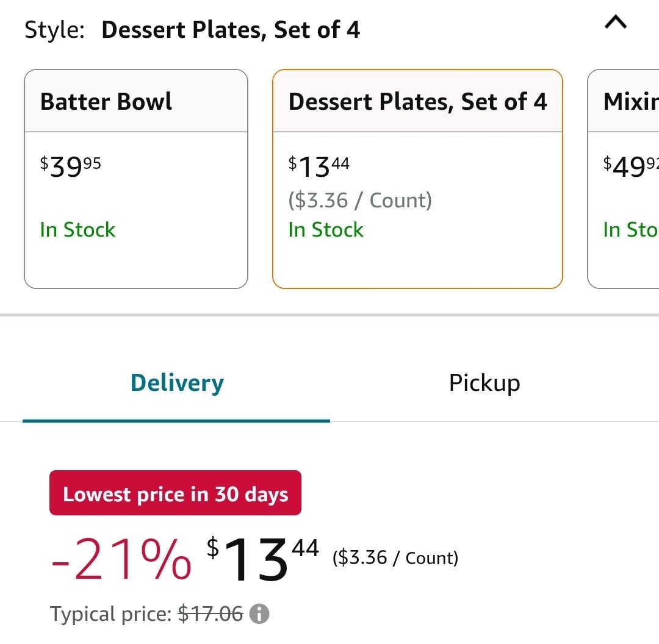This screenshot has width=659, height=644.
Task: Click In Stock under Batter Bowl
Action: (77, 229)
